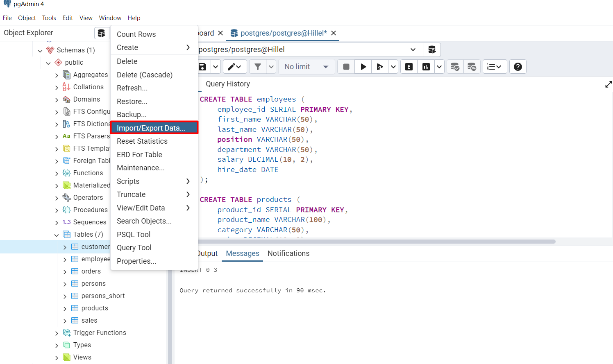Click the Commit transaction icon
The height and width of the screenshot is (364, 613).
[455, 66]
